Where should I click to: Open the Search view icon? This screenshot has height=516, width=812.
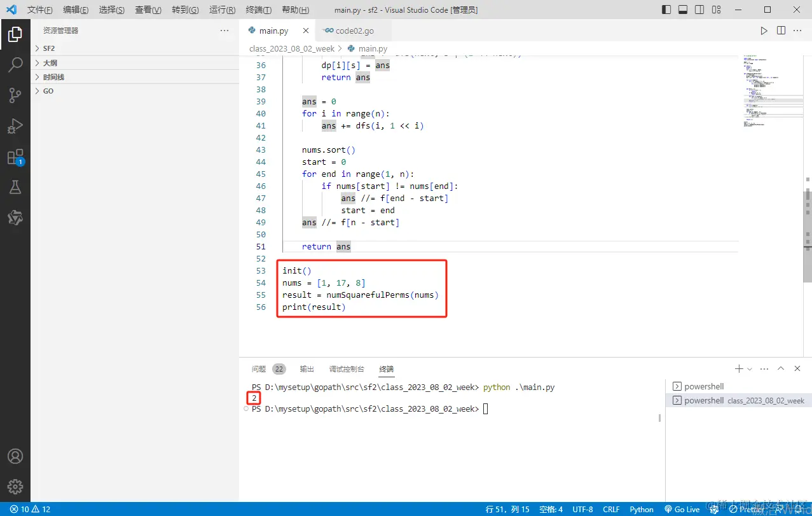[x=15, y=65]
